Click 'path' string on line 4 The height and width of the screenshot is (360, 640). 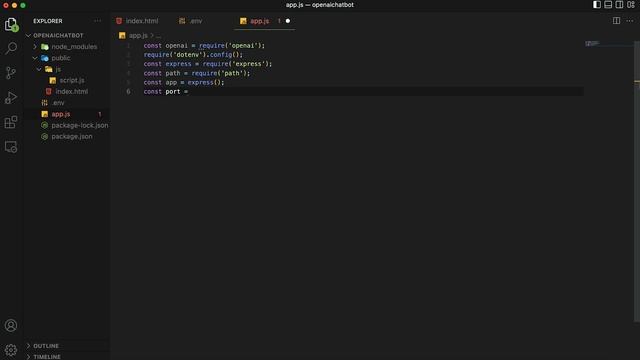point(232,73)
